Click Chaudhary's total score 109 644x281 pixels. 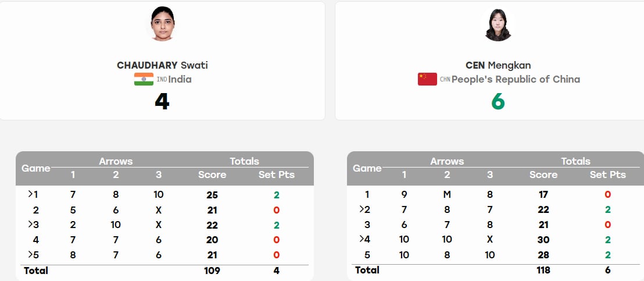click(212, 271)
